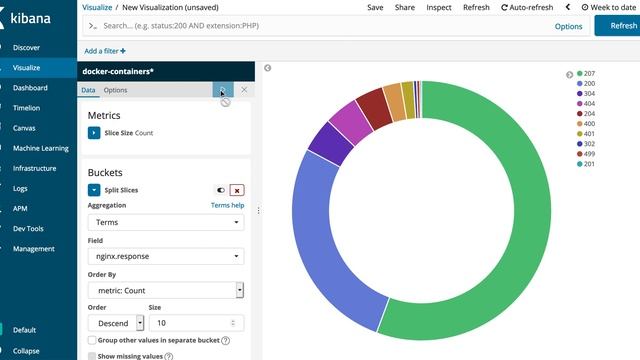Click the Share menu item
Image resolution: width=640 pixels, height=360 pixels.
pos(404,7)
